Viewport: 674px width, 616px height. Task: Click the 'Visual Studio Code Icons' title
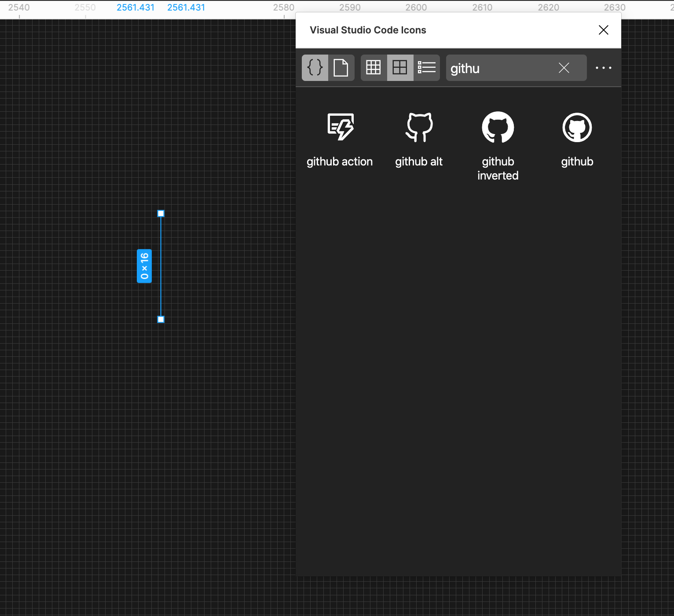(368, 30)
